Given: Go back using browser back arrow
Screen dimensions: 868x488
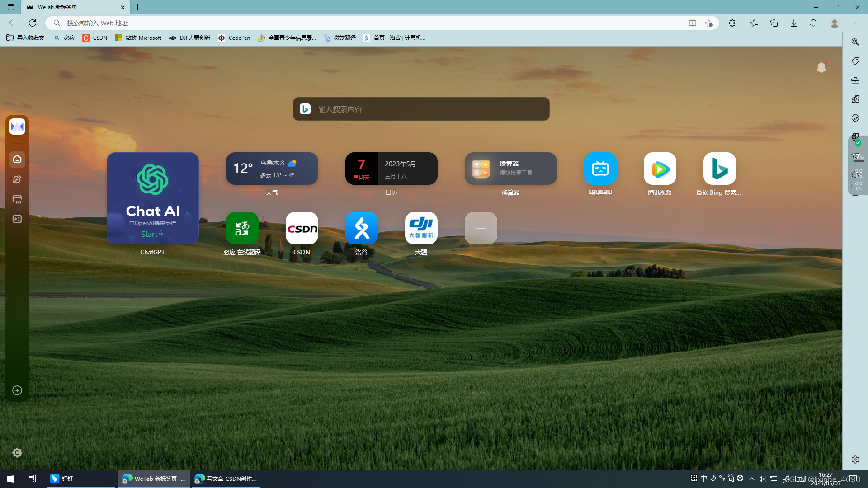Looking at the screenshot, I should pos(13,23).
